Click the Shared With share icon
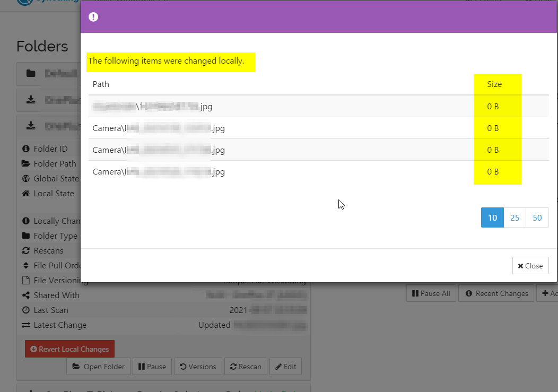This screenshot has height=392, width=558. (x=26, y=295)
